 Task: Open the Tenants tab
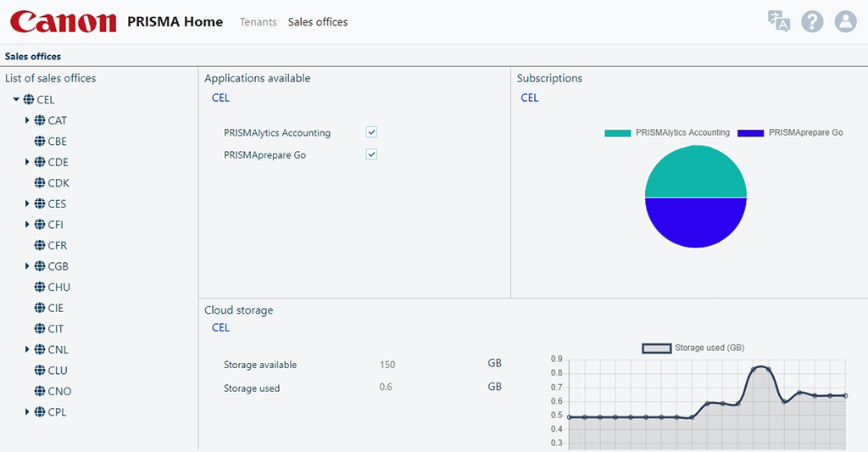(x=258, y=22)
